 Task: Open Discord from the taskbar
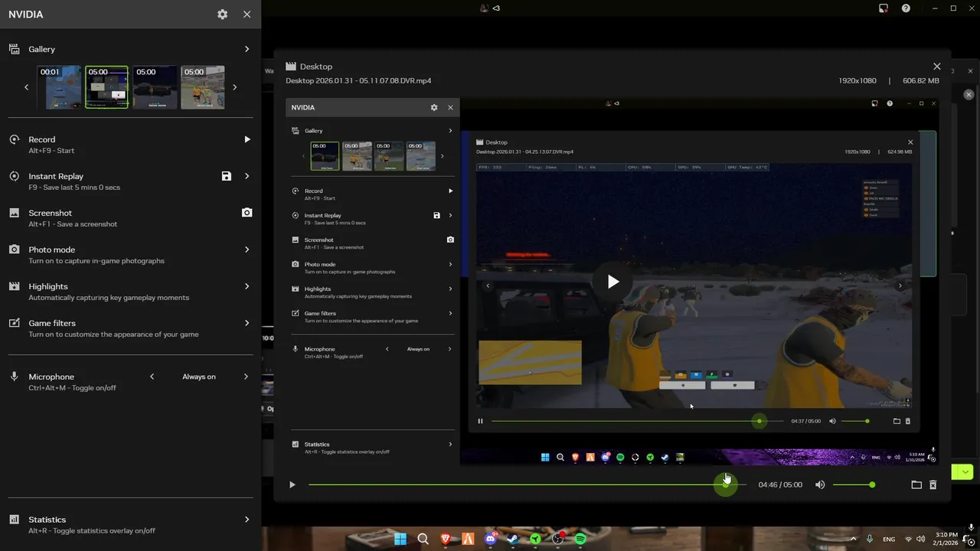tap(491, 539)
